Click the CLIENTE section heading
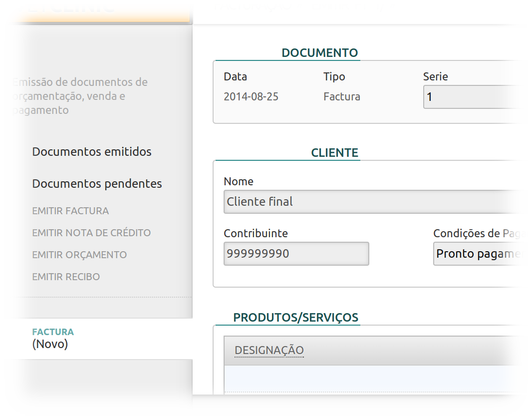 pyautogui.click(x=334, y=153)
